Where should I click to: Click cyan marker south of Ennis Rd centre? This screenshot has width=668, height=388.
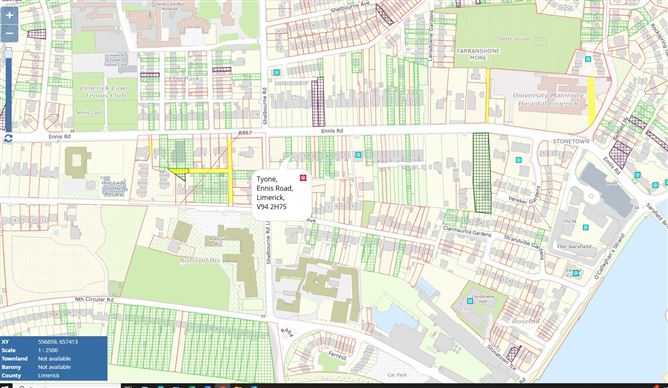(x=358, y=155)
